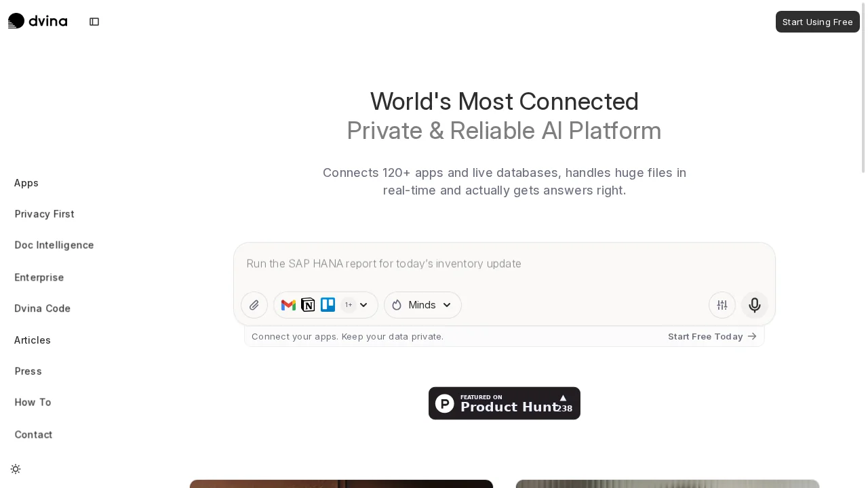Click the Trello app icon
Image resolution: width=868 pixels, height=488 pixels.
(x=328, y=305)
